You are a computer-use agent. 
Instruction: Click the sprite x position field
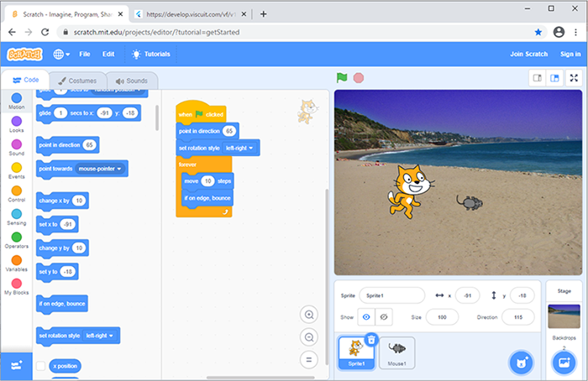pyautogui.click(x=467, y=295)
